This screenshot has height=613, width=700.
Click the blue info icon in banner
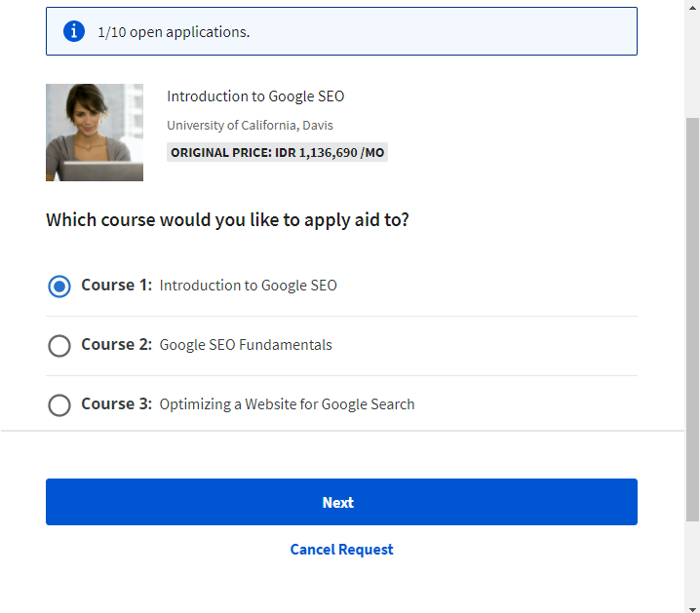coord(74,32)
